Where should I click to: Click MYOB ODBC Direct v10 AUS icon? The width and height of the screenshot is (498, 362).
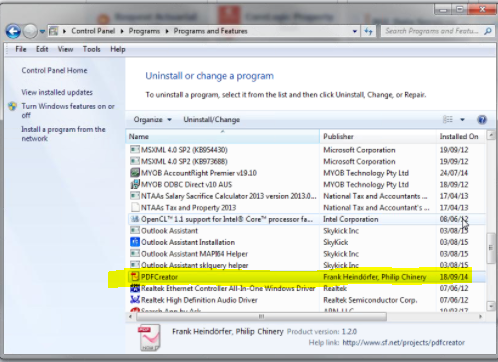(x=135, y=184)
